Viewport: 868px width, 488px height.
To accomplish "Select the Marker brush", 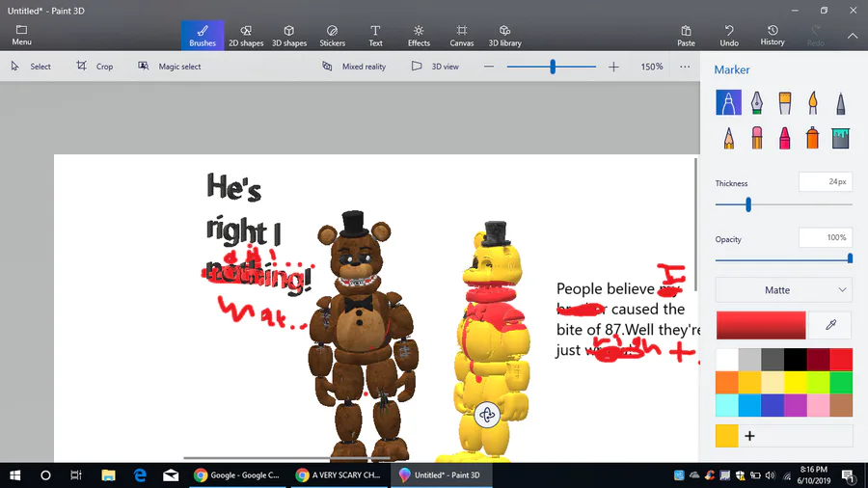I will 728,102.
